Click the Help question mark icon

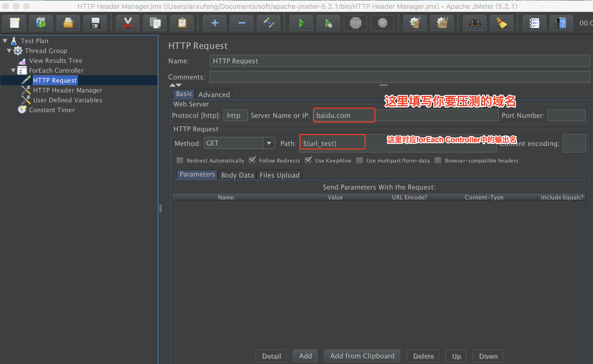pos(562,23)
